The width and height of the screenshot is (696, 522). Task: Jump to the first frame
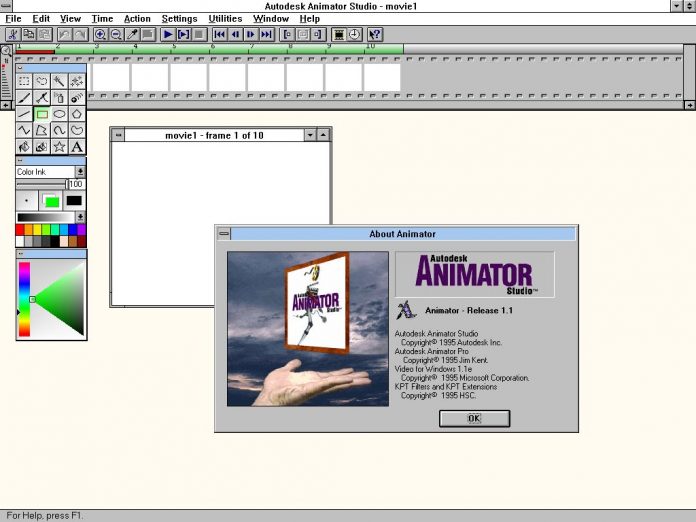pyautogui.click(x=219, y=35)
